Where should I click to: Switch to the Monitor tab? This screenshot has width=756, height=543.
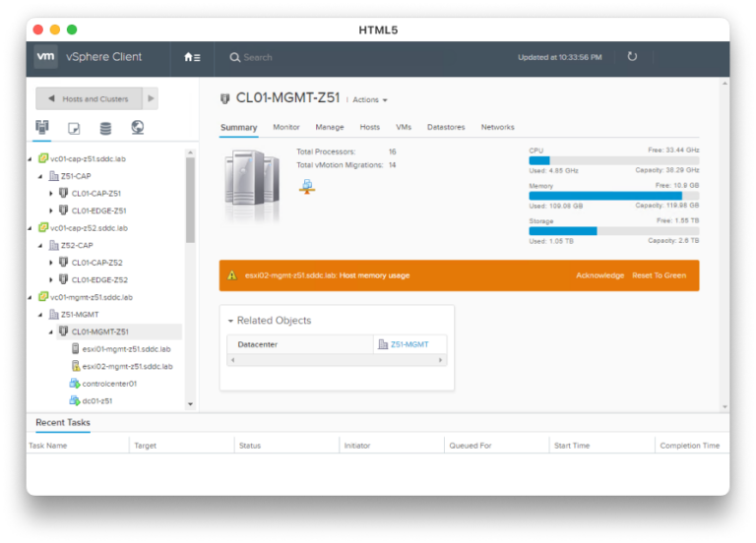pos(286,127)
